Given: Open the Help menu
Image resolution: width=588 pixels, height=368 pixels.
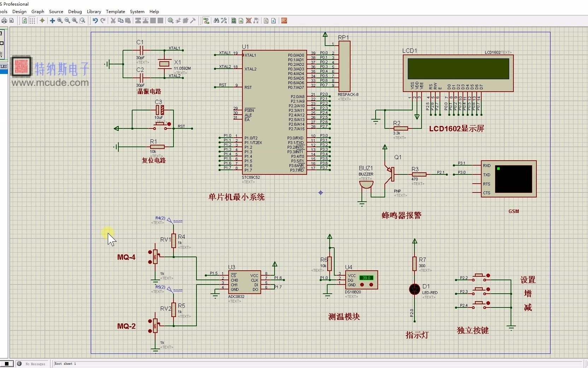Looking at the screenshot, I should (x=154, y=11).
